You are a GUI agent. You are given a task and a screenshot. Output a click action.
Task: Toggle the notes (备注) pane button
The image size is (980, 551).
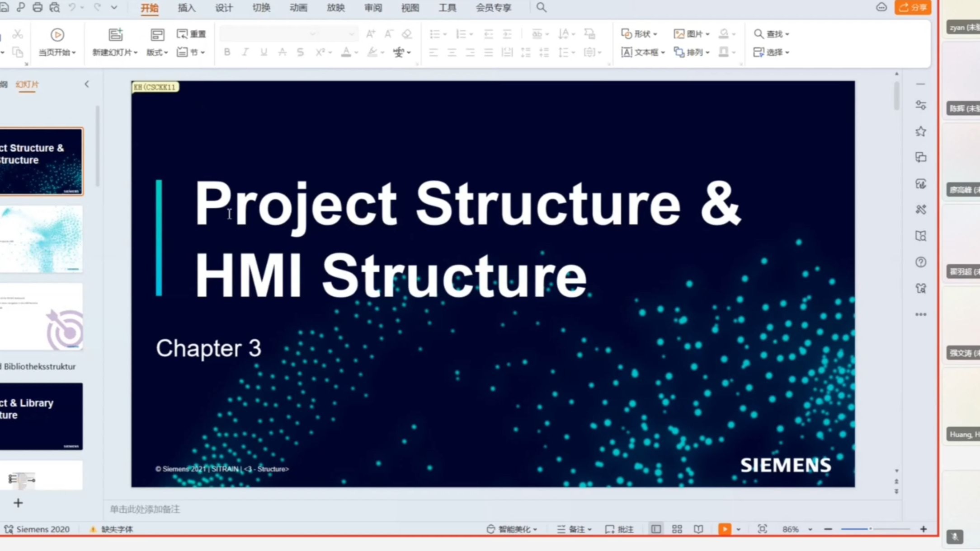pyautogui.click(x=574, y=529)
